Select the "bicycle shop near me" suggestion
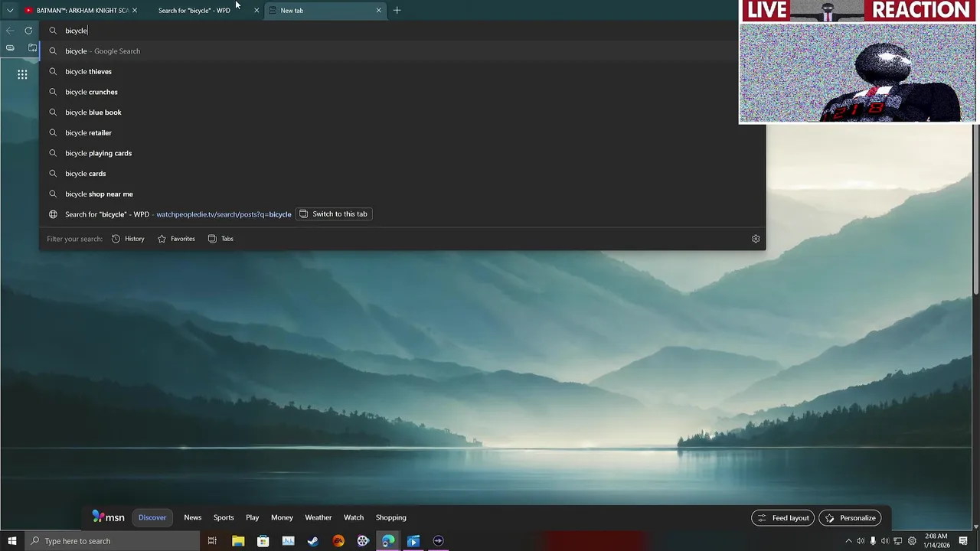This screenshot has width=980, height=551. (x=402, y=194)
